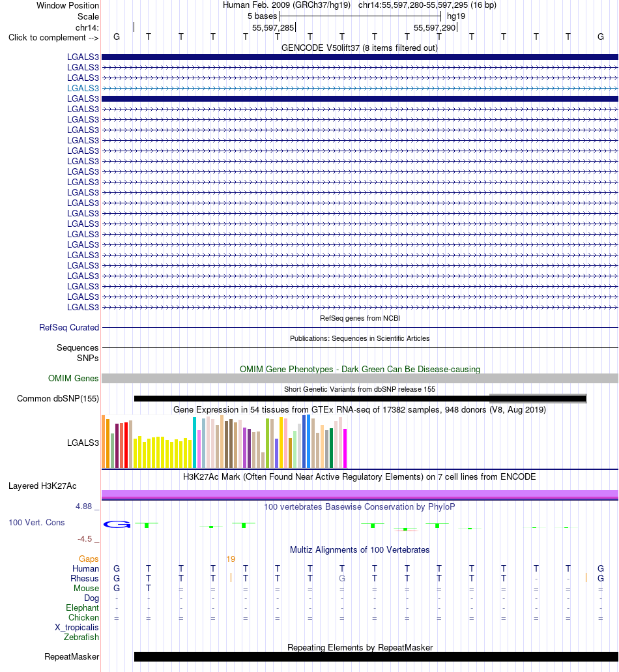The width and height of the screenshot is (619, 672).
Task: Click 'Human Feb. 2009 (GRCh37/hg19)' header text
Action: (287, 5)
